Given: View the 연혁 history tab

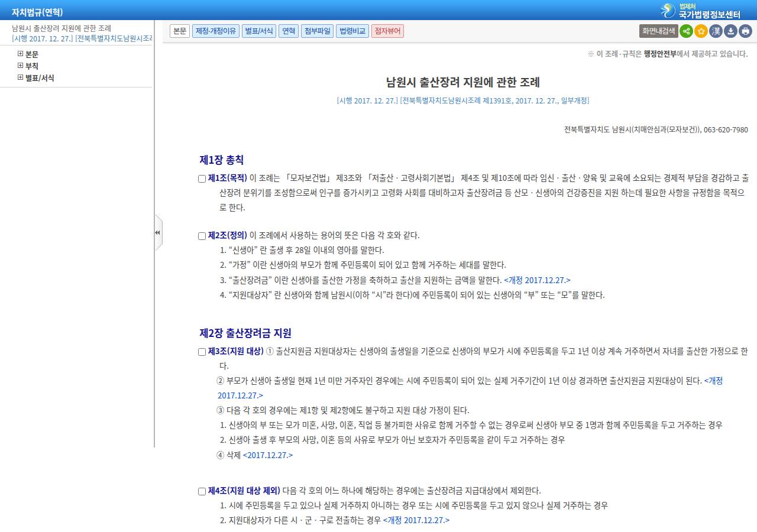Looking at the screenshot, I should pos(289,31).
